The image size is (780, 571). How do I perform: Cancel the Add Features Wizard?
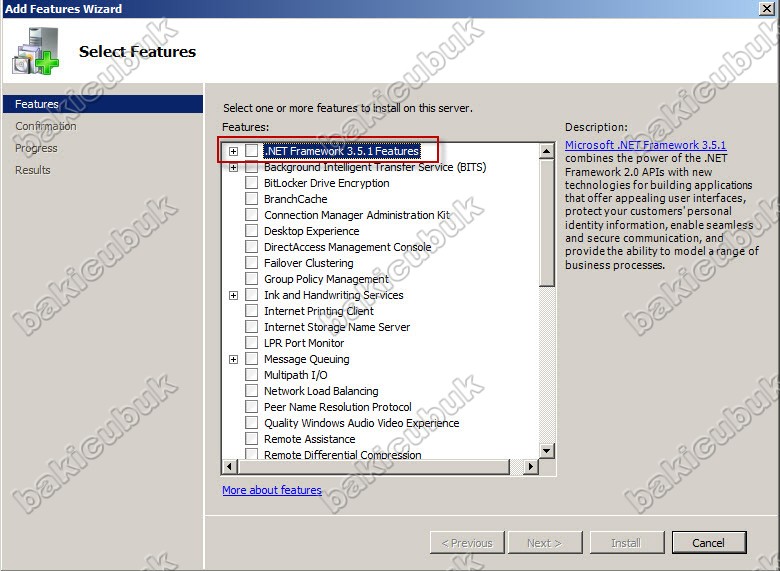click(709, 543)
